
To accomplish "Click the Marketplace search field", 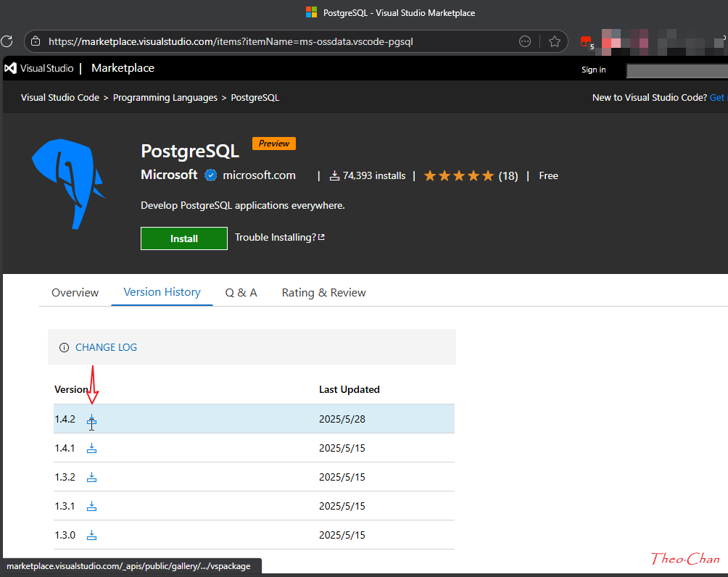I will [x=677, y=70].
